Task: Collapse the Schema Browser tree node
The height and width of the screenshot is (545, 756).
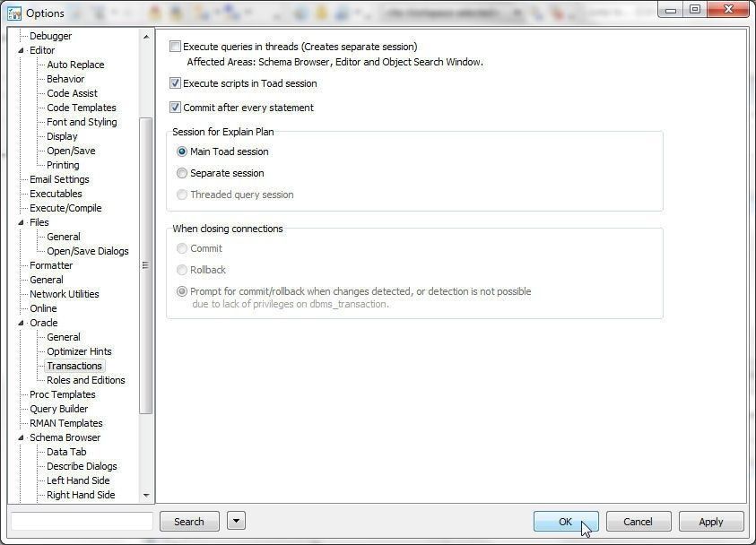Action: click(21, 437)
